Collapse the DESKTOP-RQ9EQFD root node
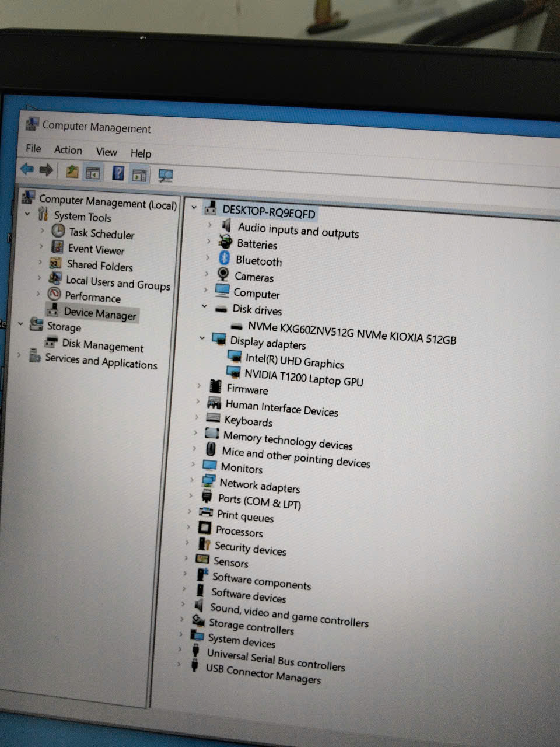 tap(194, 207)
